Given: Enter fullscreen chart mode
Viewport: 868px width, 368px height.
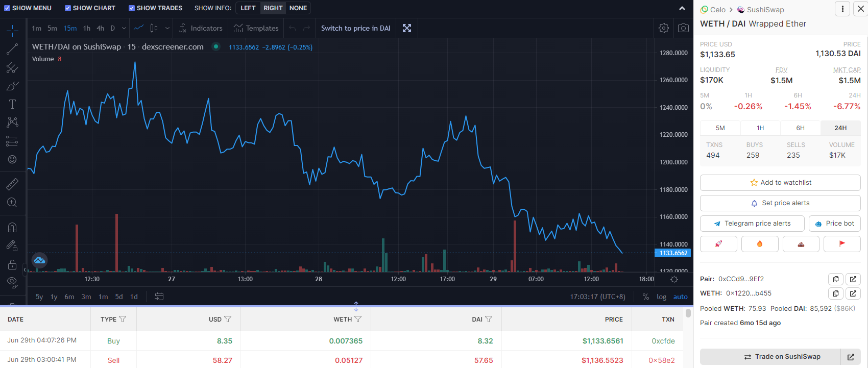Looking at the screenshot, I should click(x=407, y=28).
